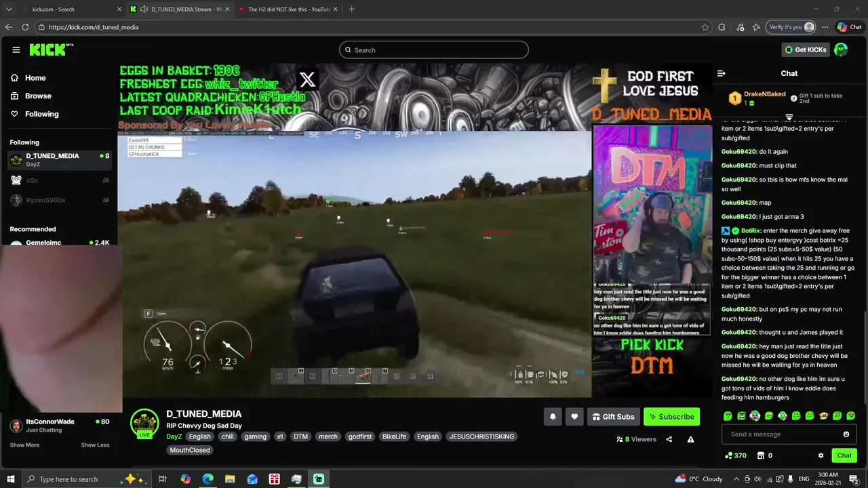
Task: Click Verify it's you profile button
Action: point(791,27)
